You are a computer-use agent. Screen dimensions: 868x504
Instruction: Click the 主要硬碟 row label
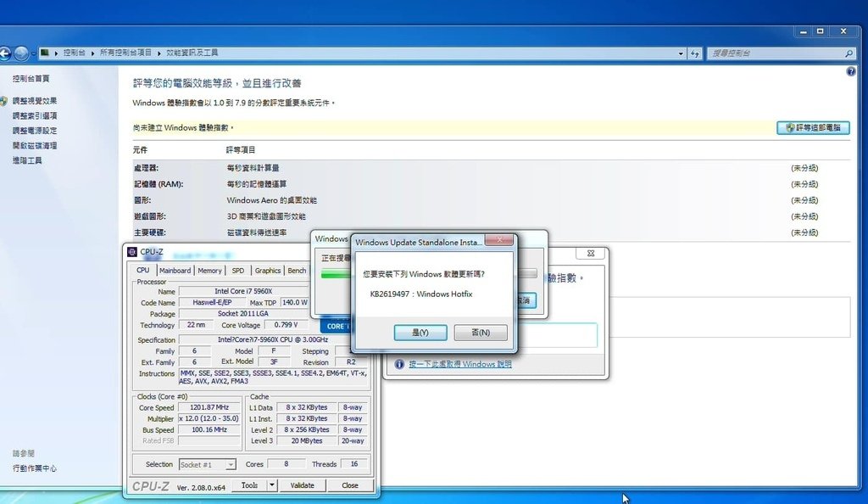(149, 232)
